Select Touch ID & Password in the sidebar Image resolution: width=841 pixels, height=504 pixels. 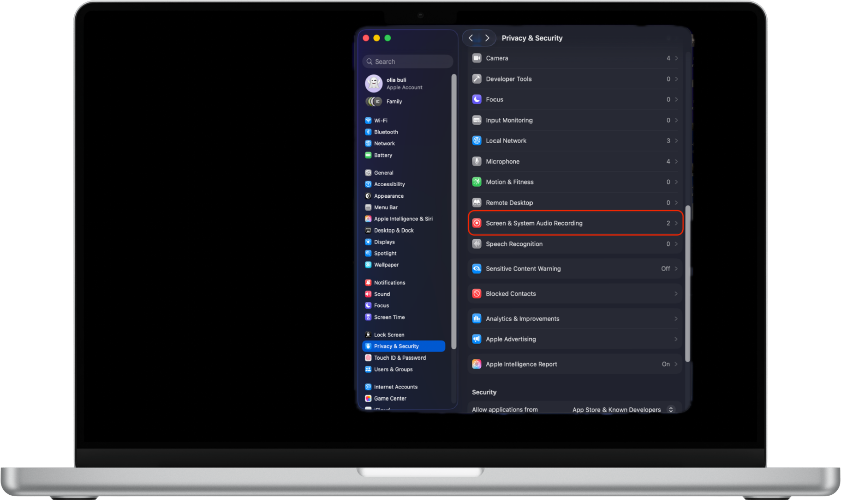point(400,358)
